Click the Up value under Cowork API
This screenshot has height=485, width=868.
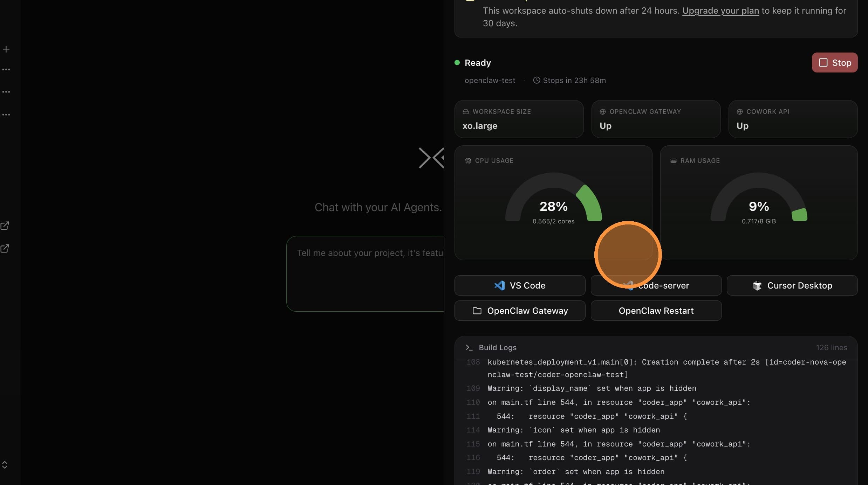click(742, 126)
